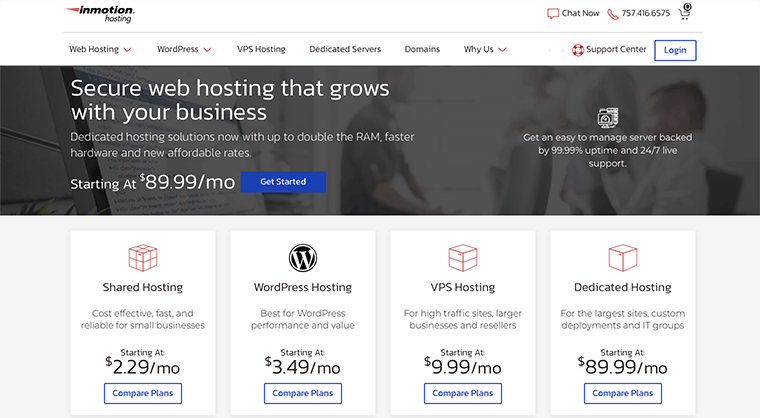Expand the WordPress menu chevron
Screen dimensions: 760x418
(207, 50)
